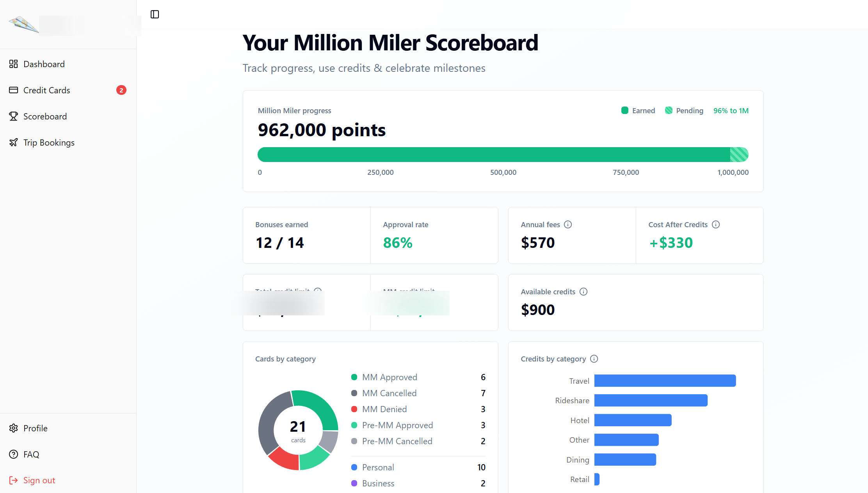The width and height of the screenshot is (868, 493).
Task: Click the MM Cancelled legend row
Action: coord(418,393)
